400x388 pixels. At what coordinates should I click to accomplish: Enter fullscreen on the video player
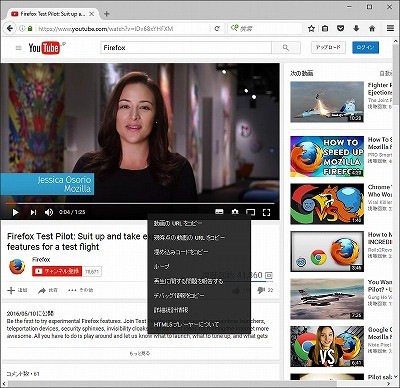point(266,212)
